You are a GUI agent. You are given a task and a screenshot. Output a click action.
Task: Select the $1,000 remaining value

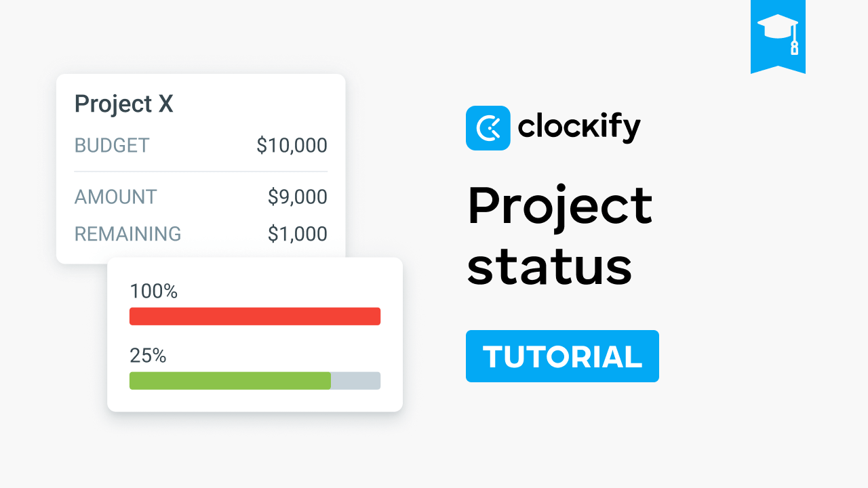[297, 234]
